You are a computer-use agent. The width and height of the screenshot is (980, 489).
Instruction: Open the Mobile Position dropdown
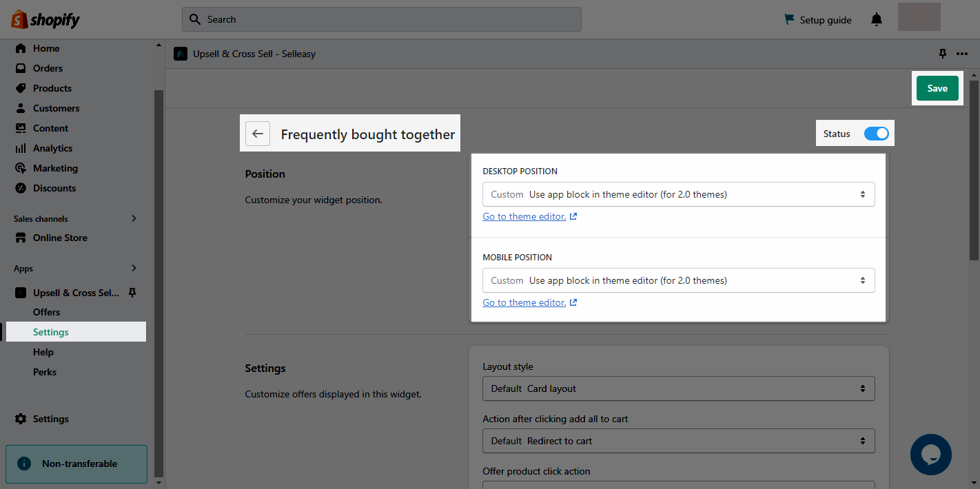pyautogui.click(x=679, y=280)
